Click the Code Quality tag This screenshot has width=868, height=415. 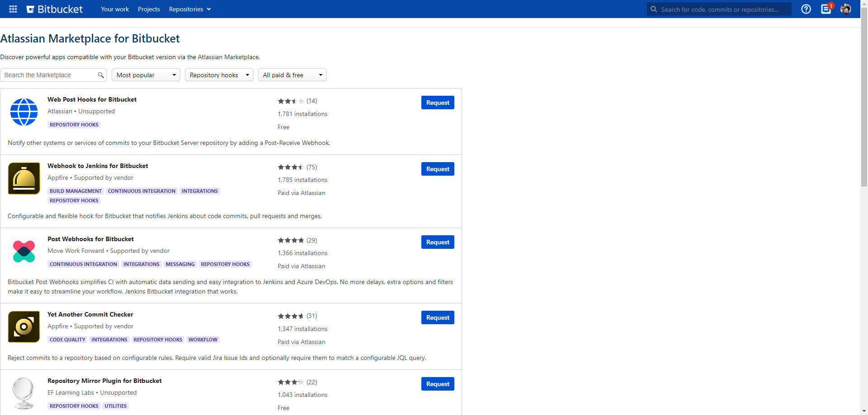[x=67, y=340]
